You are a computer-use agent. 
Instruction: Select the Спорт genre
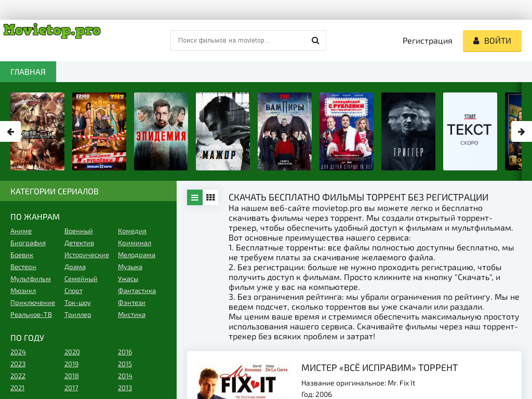click(73, 291)
